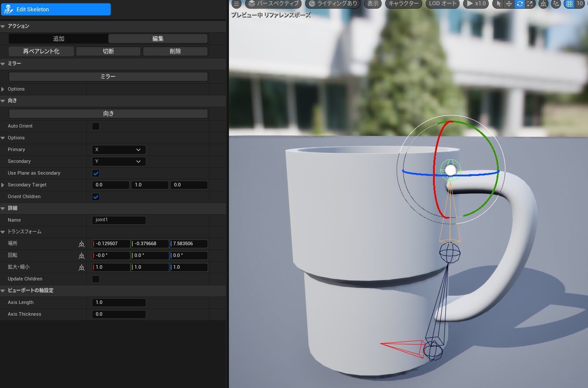
Task: Select the move (translate) tool
Action: pos(508,4)
